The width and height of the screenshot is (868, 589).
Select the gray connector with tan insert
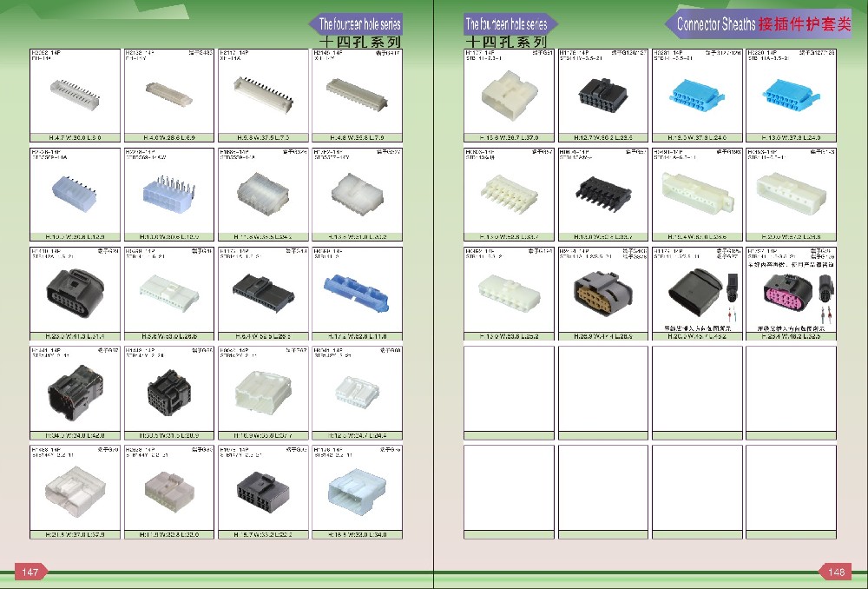(603, 292)
